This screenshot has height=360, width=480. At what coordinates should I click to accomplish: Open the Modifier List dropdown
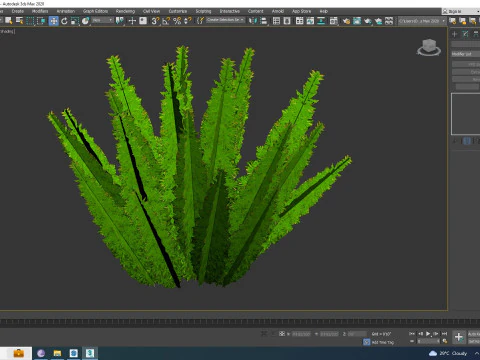point(466,54)
